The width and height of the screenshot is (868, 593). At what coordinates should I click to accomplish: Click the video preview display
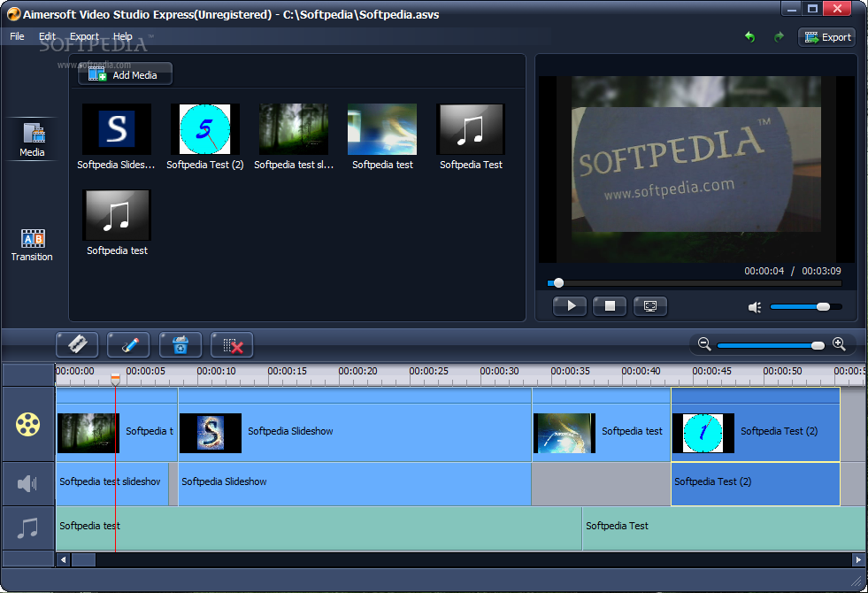[x=696, y=169]
